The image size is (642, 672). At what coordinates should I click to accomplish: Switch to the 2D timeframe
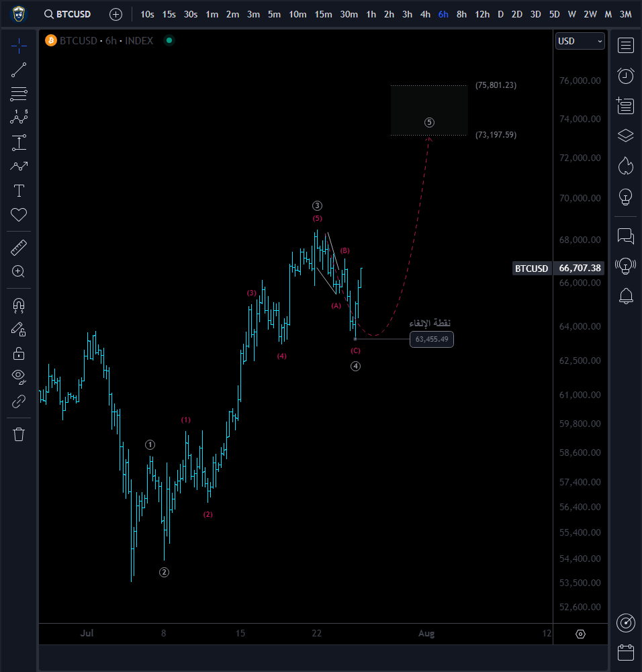coord(517,14)
